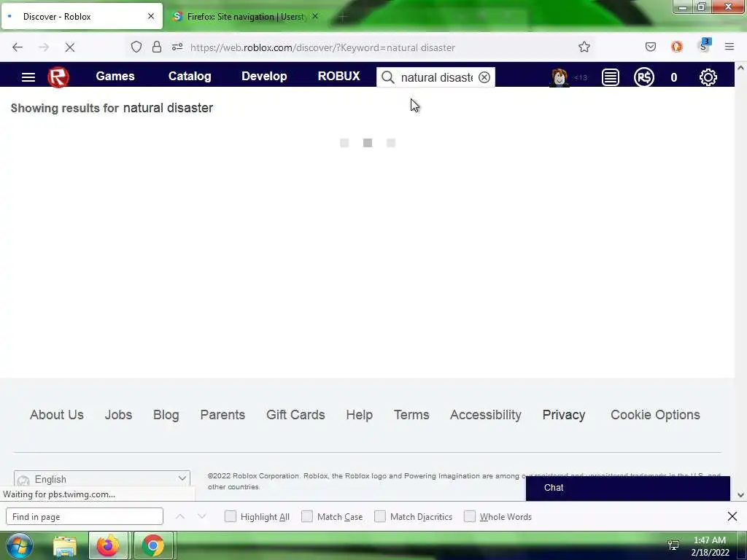Close the find in page bar
This screenshot has height=560, width=747.
click(x=732, y=516)
